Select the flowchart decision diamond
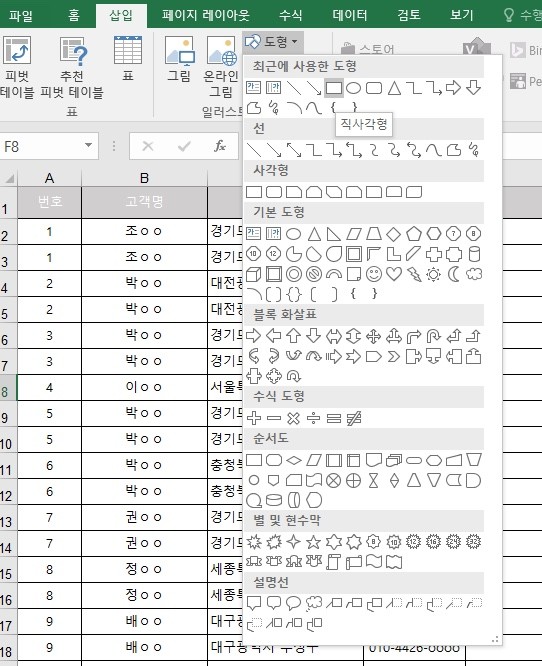 click(x=294, y=460)
